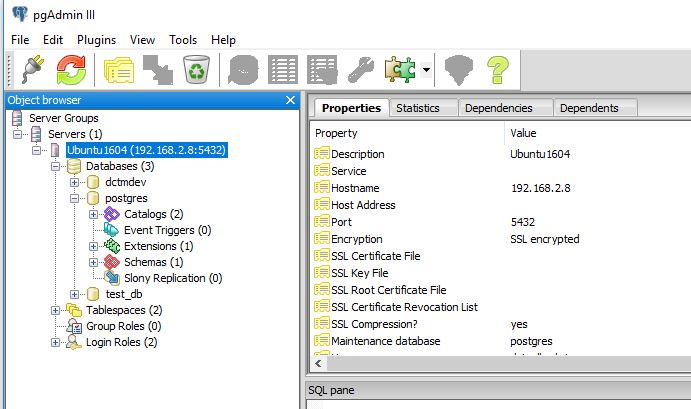Click the Event Triggers icon
The width and height of the screenshot is (691, 409).
pyautogui.click(x=111, y=230)
